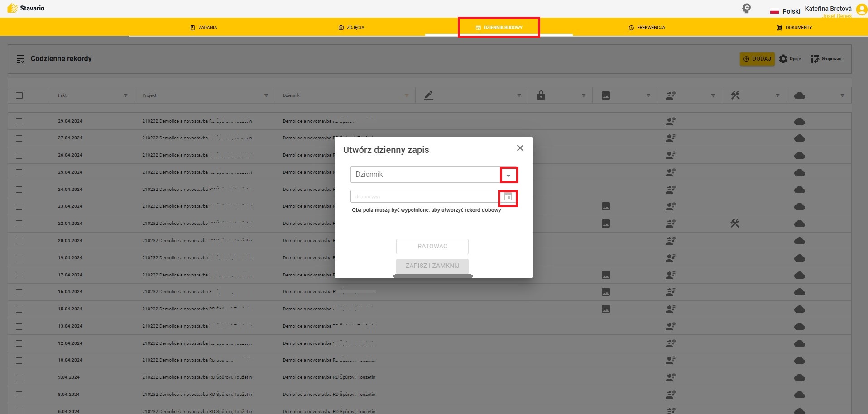Click the tools column header icon
The height and width of the screenshot is (414, 868).
point(735,95)
